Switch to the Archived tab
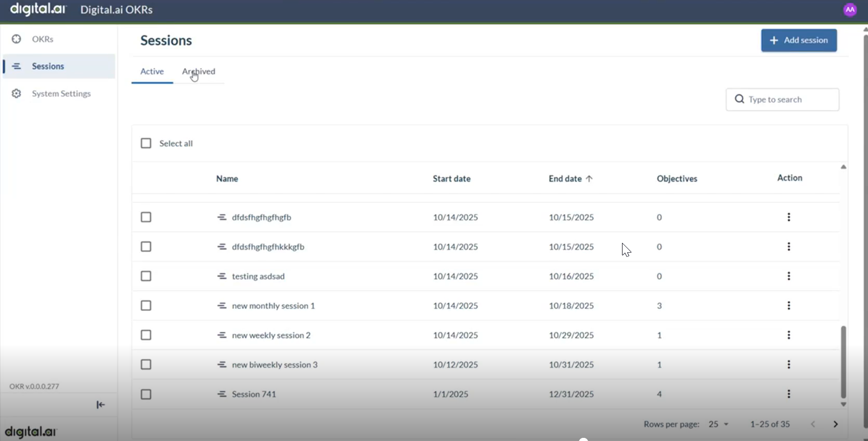The image size is (868, 441). [199, 71]
